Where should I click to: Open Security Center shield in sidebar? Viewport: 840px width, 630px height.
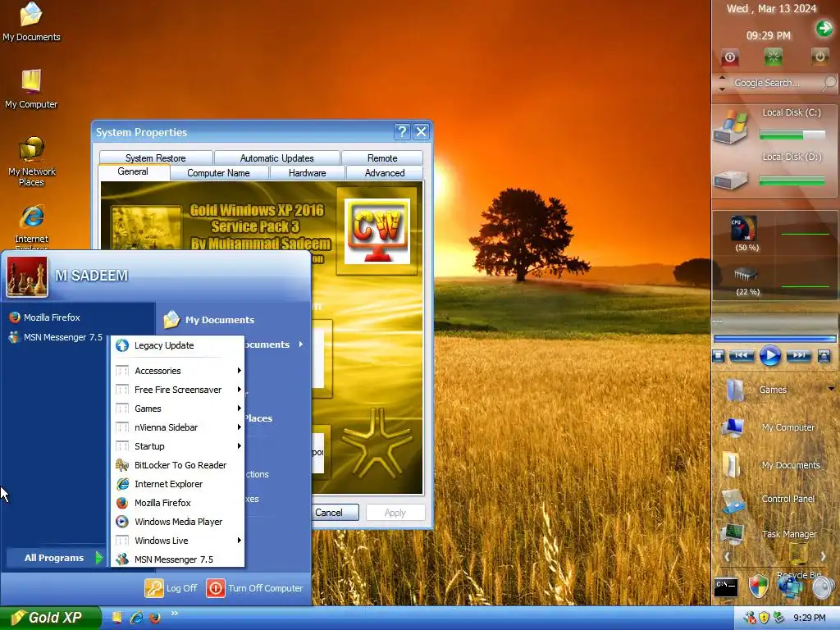758,587
